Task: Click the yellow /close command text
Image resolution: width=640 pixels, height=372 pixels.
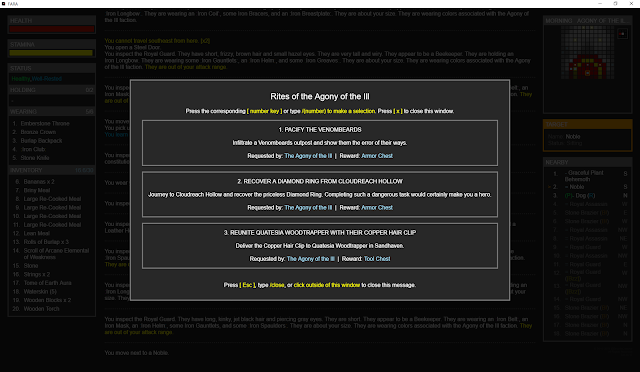Action: click(277, 285)
